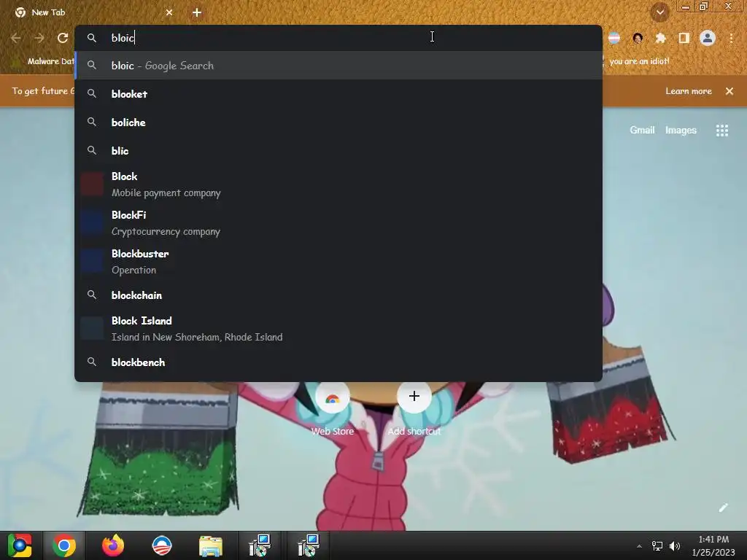The width and height of the screenshot is (747, 560).
Task: Go forward using the forward arrow
Action: pos(39,38)
